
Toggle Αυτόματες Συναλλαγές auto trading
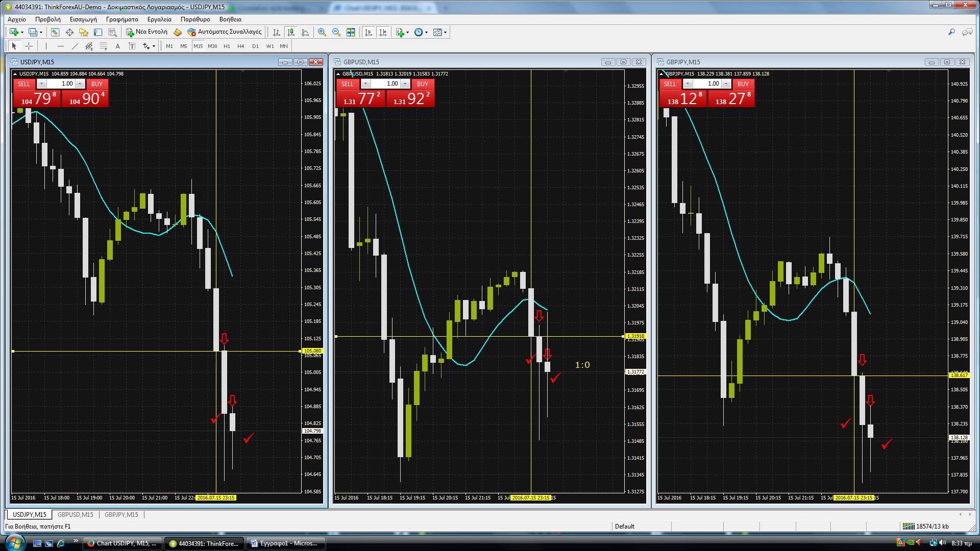(x=225, y=32)
